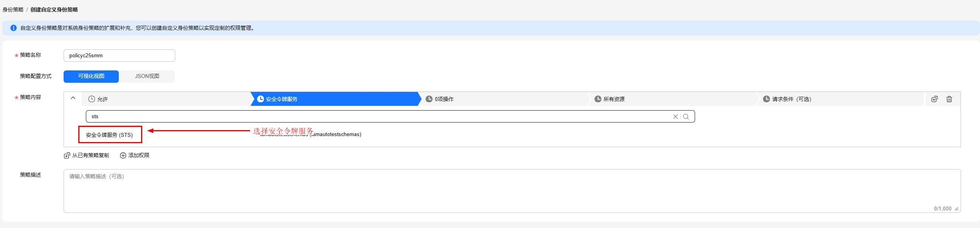980x228 pixels.
Task: Click the trash delete permission icon
Action: click(949, 99)
